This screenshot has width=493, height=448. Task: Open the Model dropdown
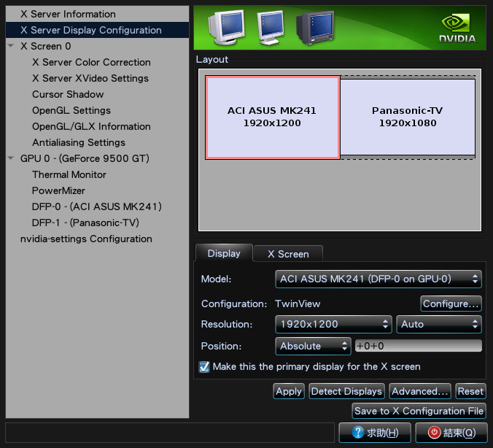(x=379, y=279)
